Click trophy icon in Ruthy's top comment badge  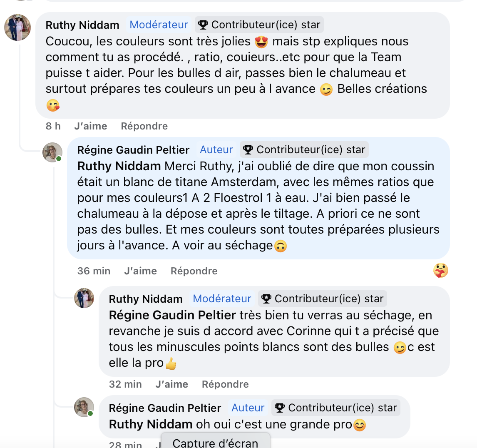point(203,25)
